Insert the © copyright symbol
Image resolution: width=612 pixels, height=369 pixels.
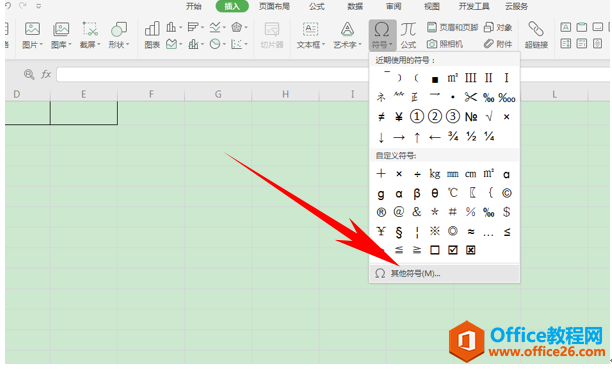pyautogui.click(x=506, y=193)
